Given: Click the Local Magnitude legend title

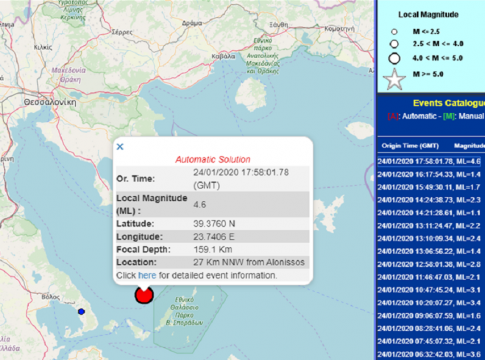Looking at the screenshot, I should pos(428,15).
